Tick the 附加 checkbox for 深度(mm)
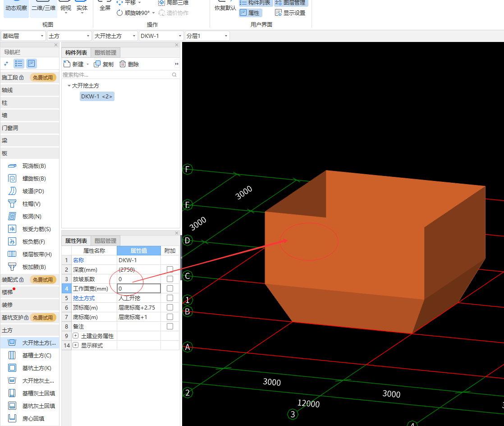This screenshot has width=504, height=426. click(170, 269)
